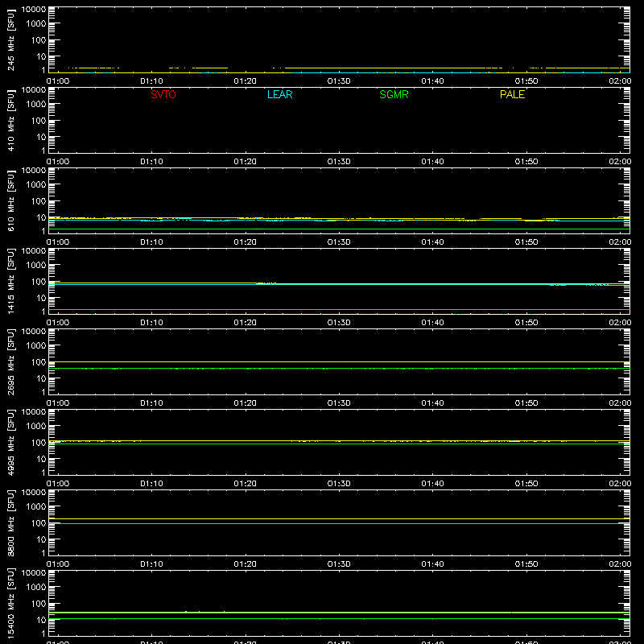Select the 410 MHz [SFU] axis title

(x=11, y=120)
